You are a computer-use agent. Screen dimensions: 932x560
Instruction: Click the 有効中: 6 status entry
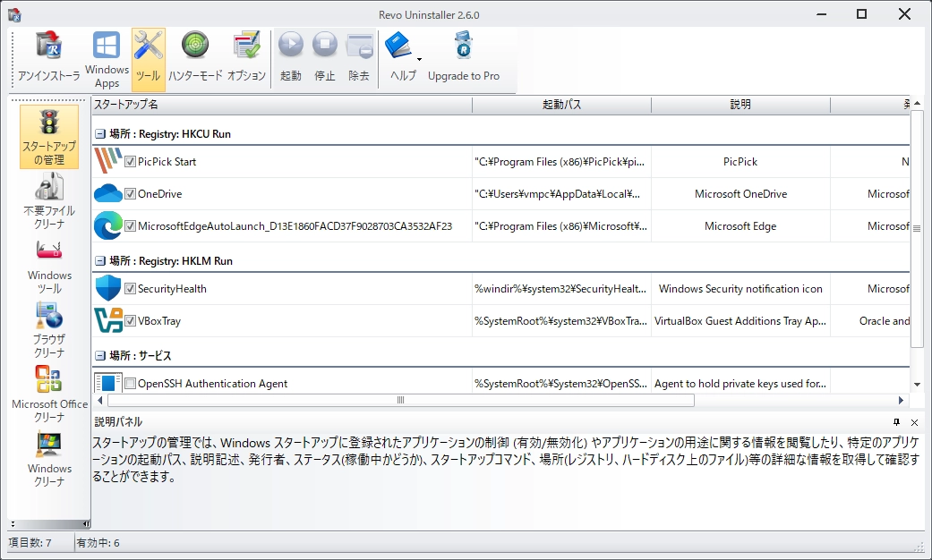coord(98,543)
